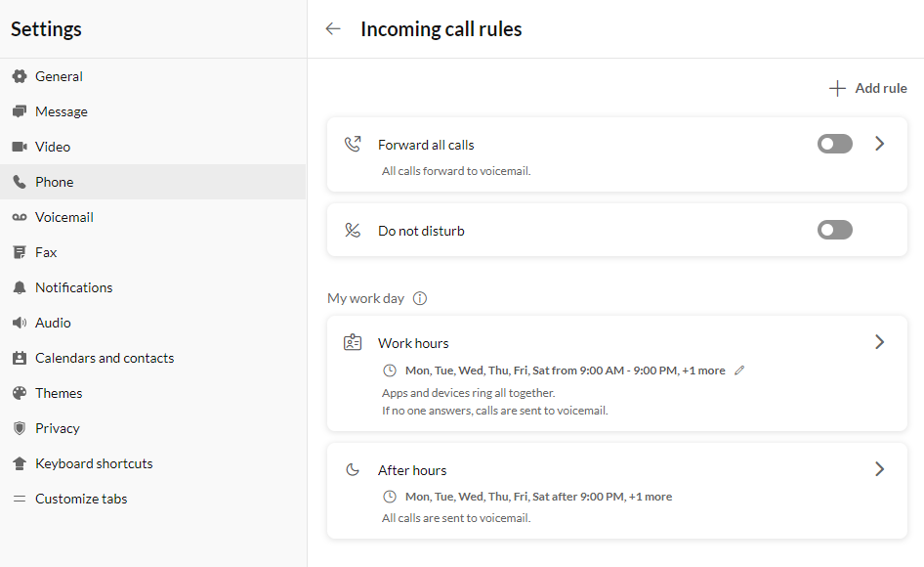Open Work hours details via chevron

[879, 342]
